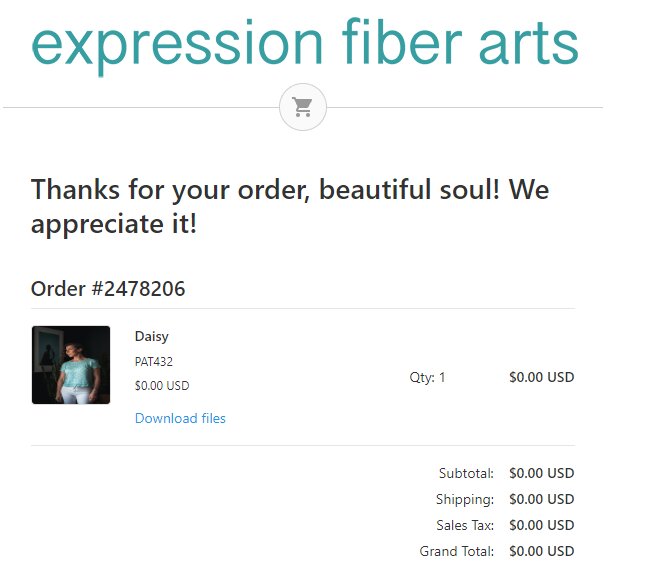Screen dimensions: 655x582
Task: Open the Download files link
Action: pos(180,418)
